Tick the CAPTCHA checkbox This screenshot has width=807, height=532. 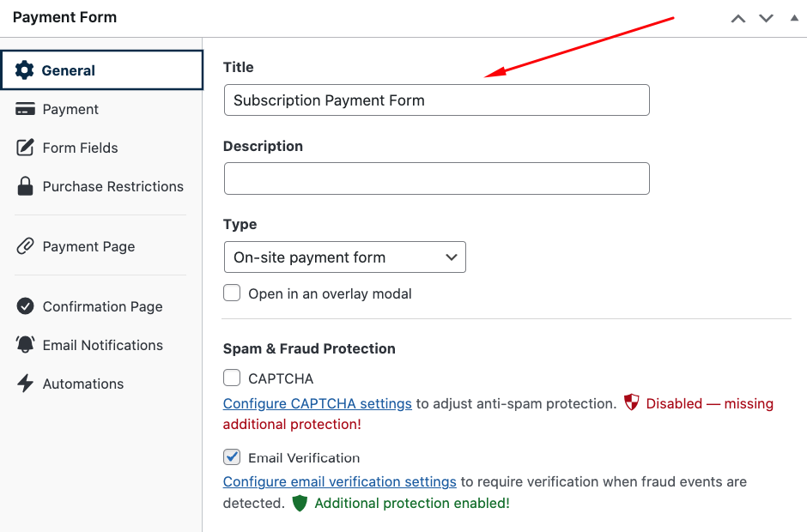[232, 378]
